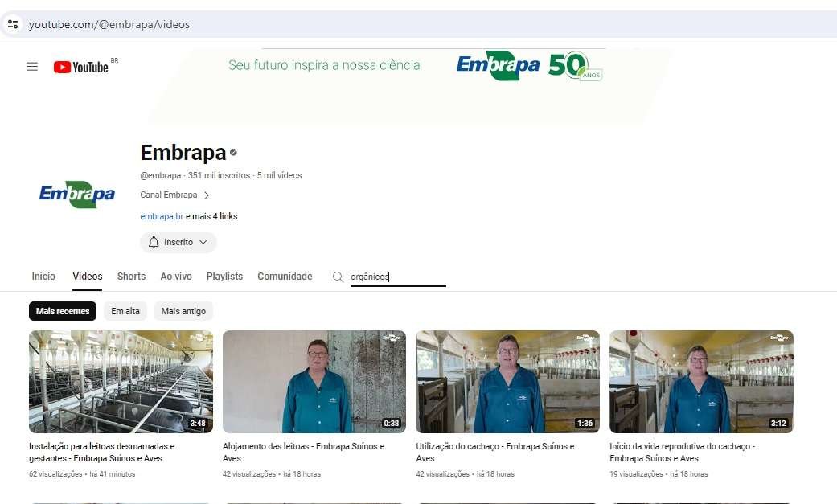Click the Embrapa channel name heading
The width and height of the screenshot is (837, 504).
pyautogui.click(x=183, y=153)
